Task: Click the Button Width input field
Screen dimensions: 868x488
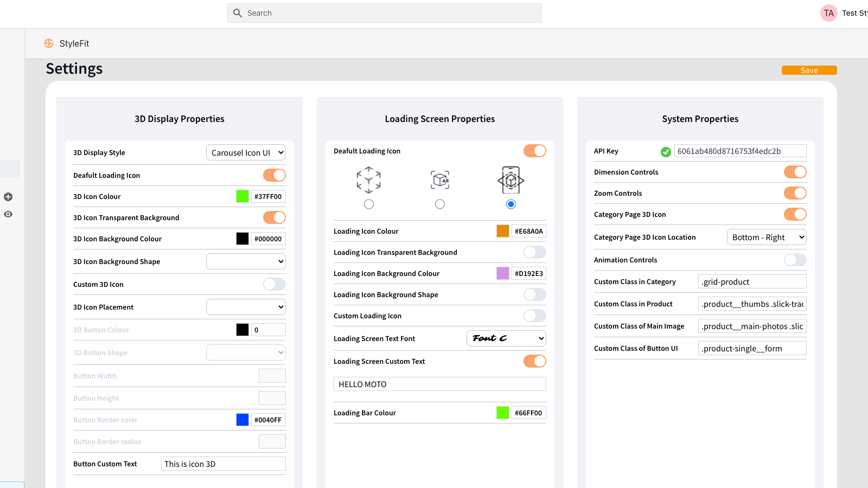Action: (272, 376)
